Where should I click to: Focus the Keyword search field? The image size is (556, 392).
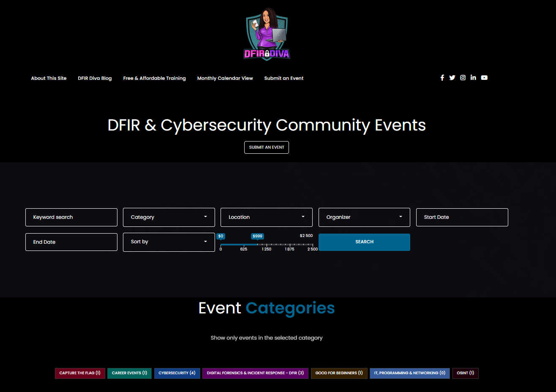(71, 217)
